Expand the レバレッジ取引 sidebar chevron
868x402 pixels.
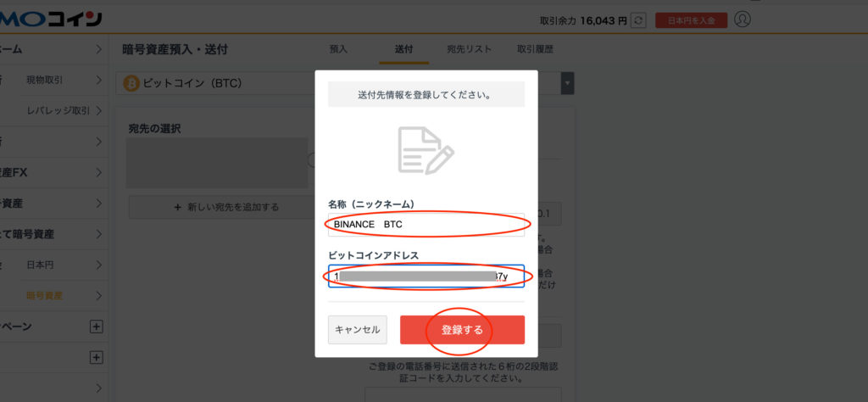98,111
